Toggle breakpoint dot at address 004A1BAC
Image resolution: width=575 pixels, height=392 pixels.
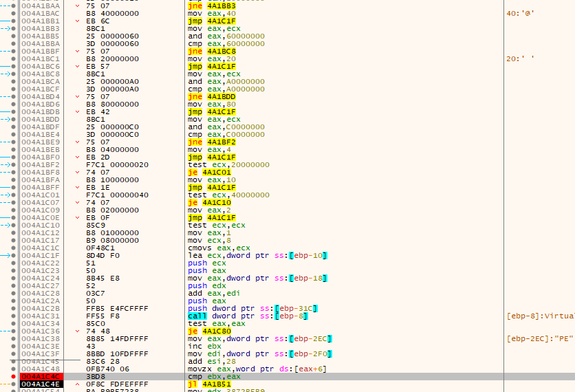(x=14, y=14)
